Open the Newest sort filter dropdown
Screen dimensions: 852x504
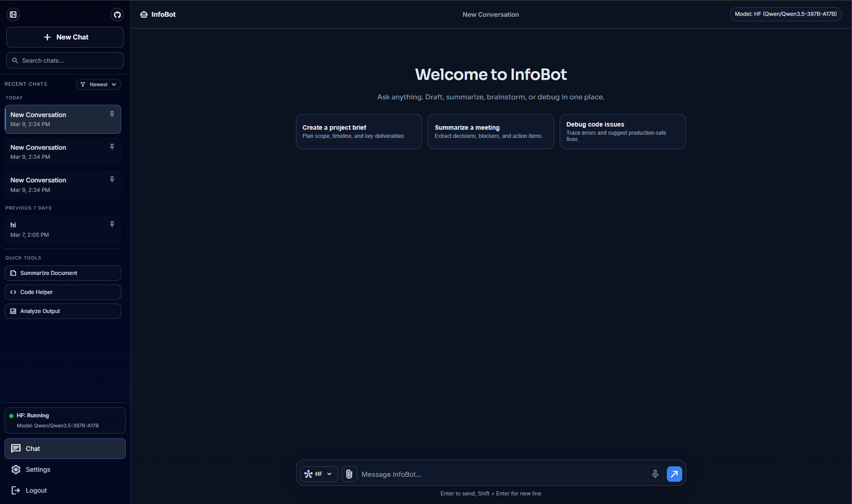click(x=98, y=84)
